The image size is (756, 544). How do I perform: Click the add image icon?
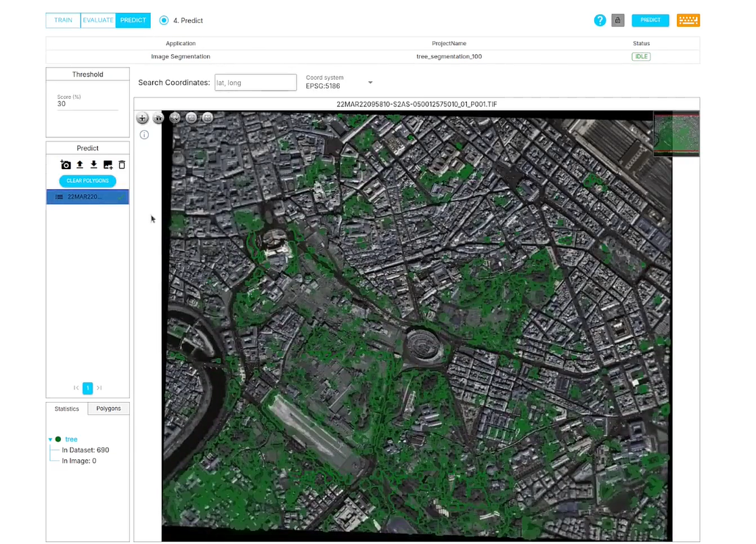(x=108, y=164)
